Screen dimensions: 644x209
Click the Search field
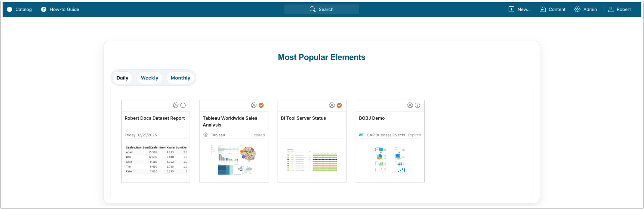tap(321, 9)
